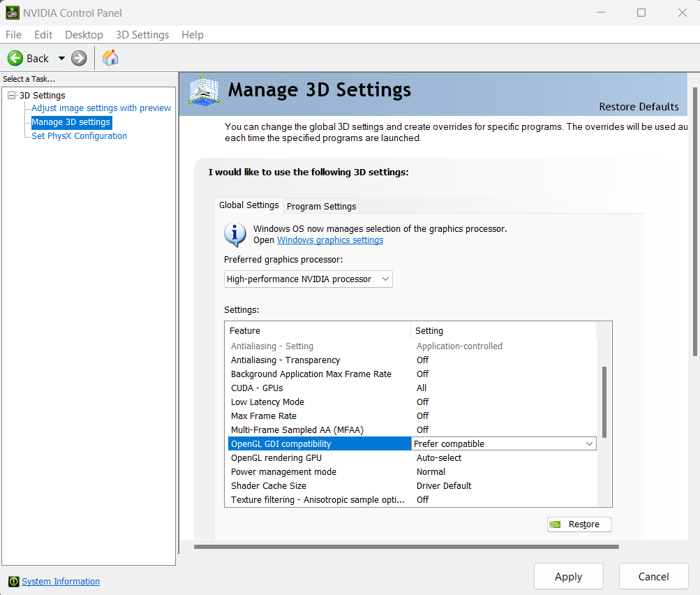Open the Desktop menu
The image size is (700, 595).
(84, 35)
